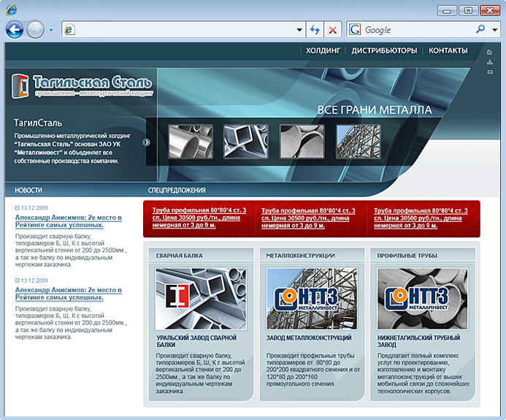
Task: Open the search provider options dropdown
Action: pos(495,30)
